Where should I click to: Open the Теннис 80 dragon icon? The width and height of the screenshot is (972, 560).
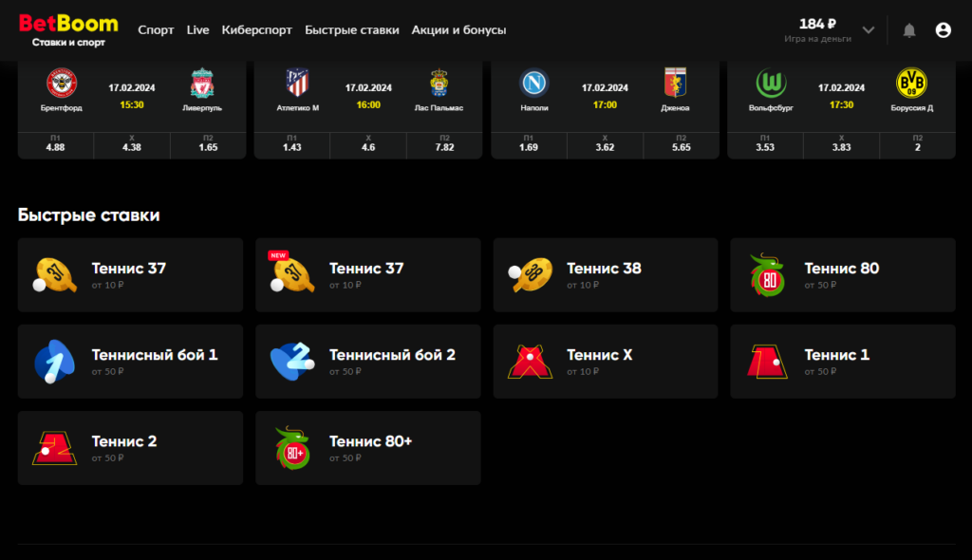coord(767,274)
